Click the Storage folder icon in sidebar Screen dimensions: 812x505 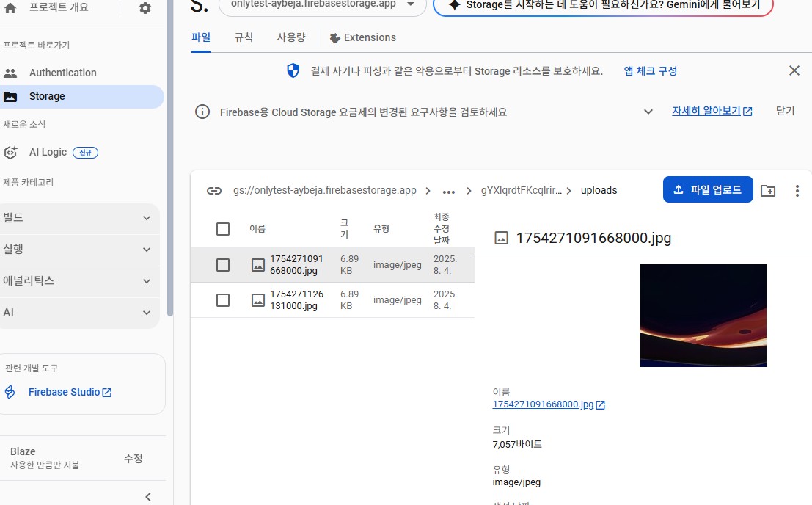tap(10, 97)
